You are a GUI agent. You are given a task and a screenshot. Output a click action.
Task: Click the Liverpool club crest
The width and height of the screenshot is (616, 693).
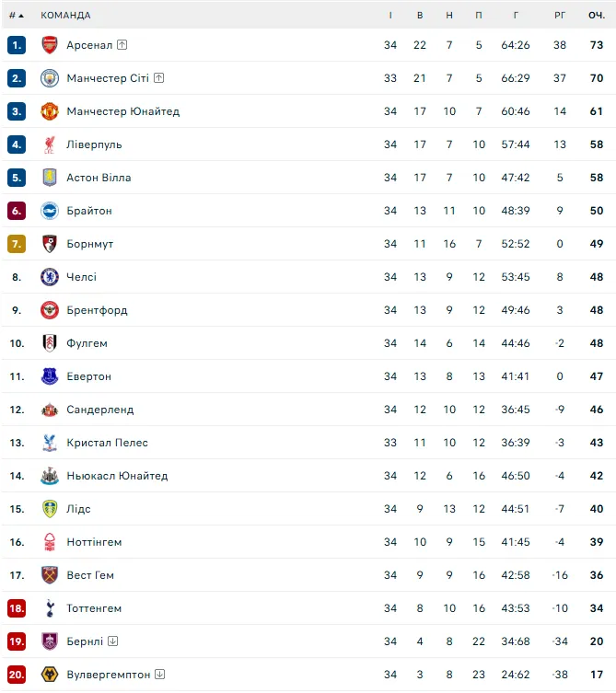point(50,144)
